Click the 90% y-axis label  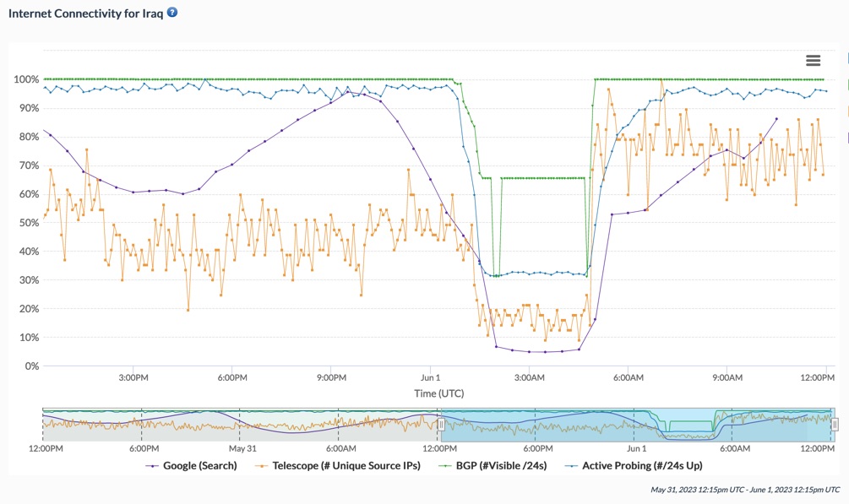28,108
